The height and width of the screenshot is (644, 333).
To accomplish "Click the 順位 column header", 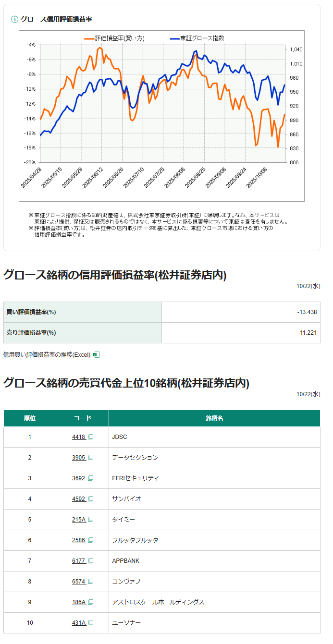I will pos(30,418).
